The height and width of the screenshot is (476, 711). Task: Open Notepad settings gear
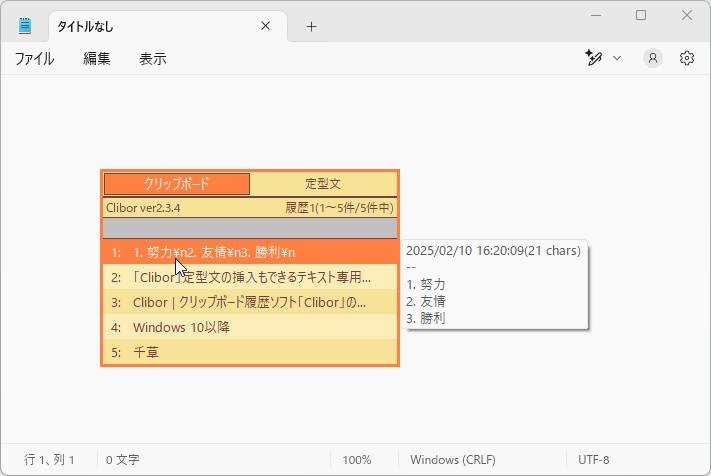click(x=687, y=58)
